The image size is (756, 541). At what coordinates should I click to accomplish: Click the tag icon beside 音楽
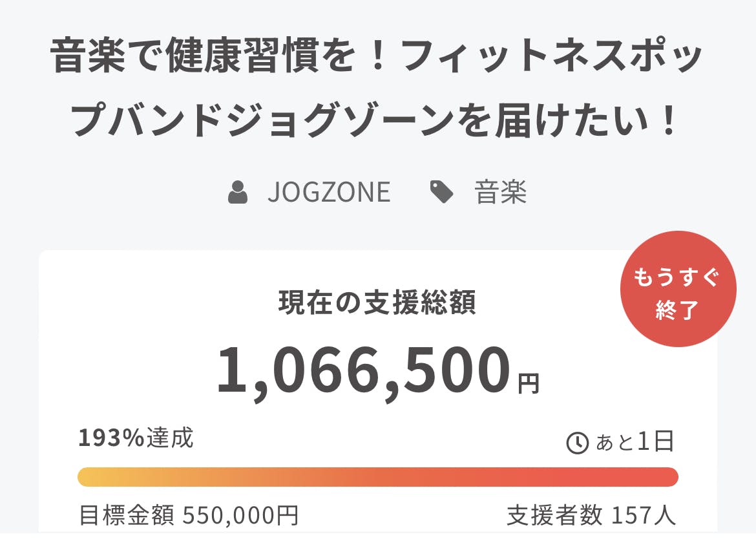[442, 193]
